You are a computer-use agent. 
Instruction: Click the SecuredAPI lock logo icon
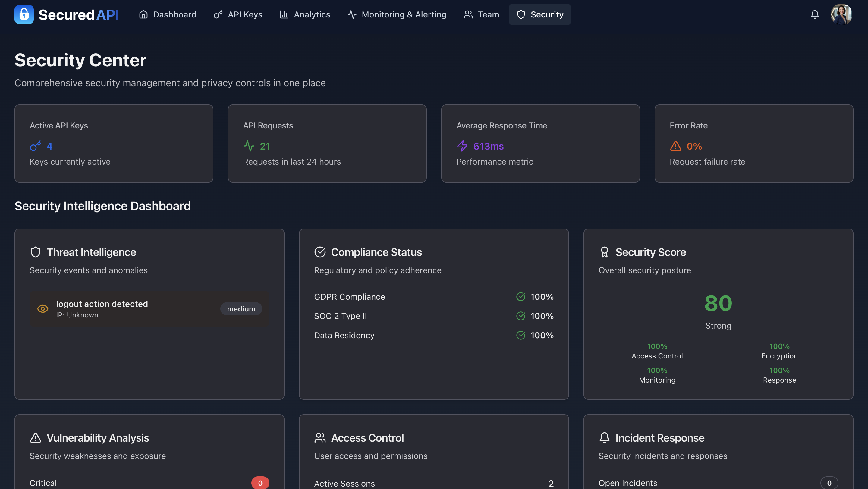point(24,14)
